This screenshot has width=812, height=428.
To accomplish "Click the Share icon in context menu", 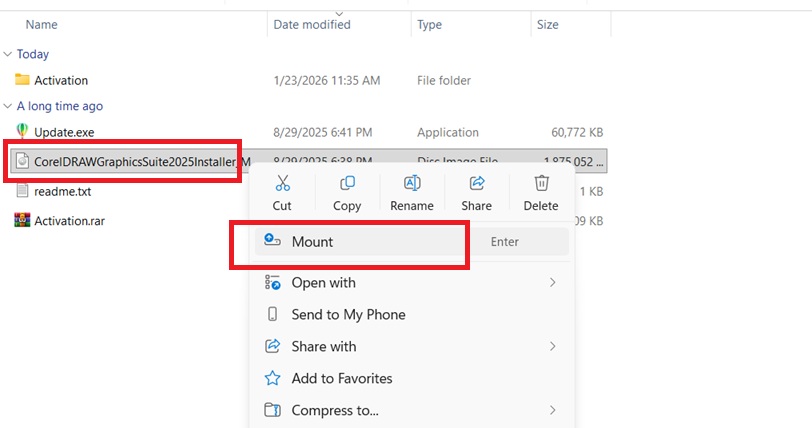I will 476,183.
